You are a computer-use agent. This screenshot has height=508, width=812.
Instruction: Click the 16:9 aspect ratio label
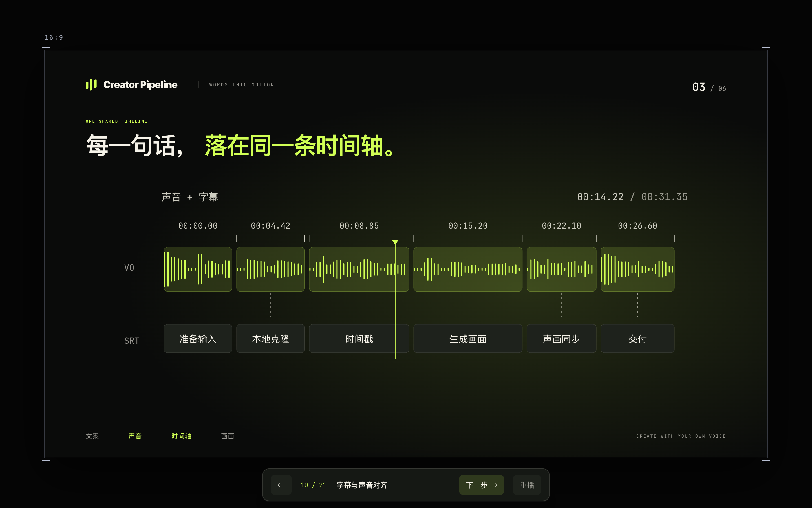tap(54, 37)
